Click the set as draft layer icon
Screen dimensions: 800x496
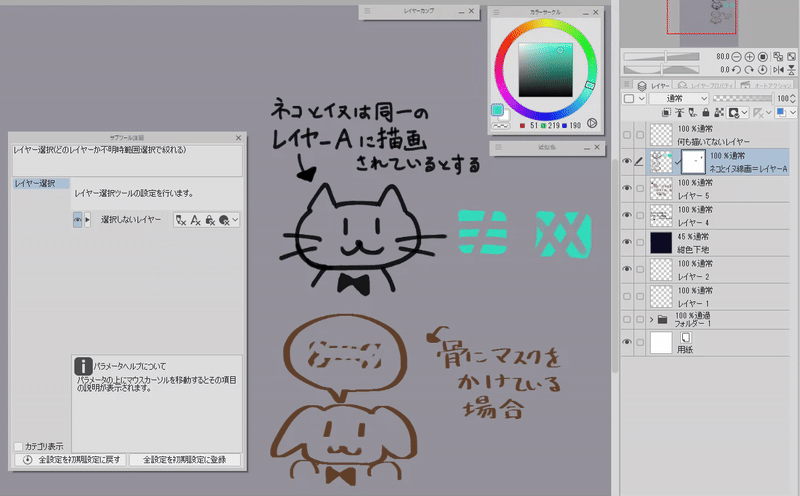(692, 112)
